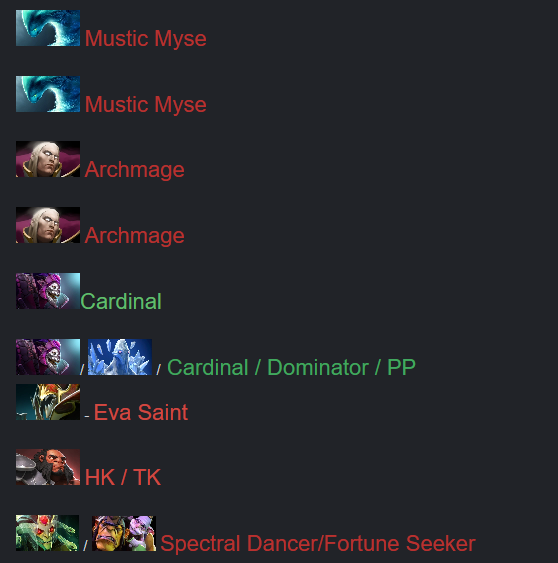Open the topmost Mustic Myse link
Screen dimensions: 558x563
point(145,38)
